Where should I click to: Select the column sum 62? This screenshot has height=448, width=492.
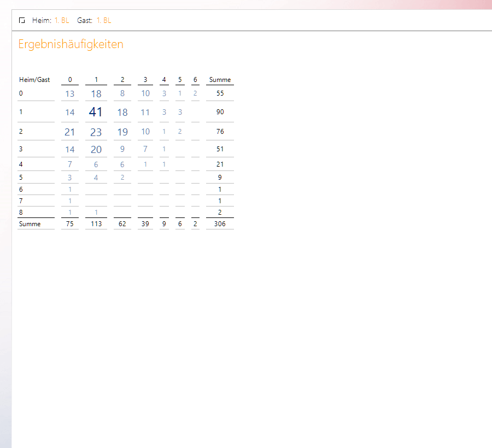(x=122, y=223)
